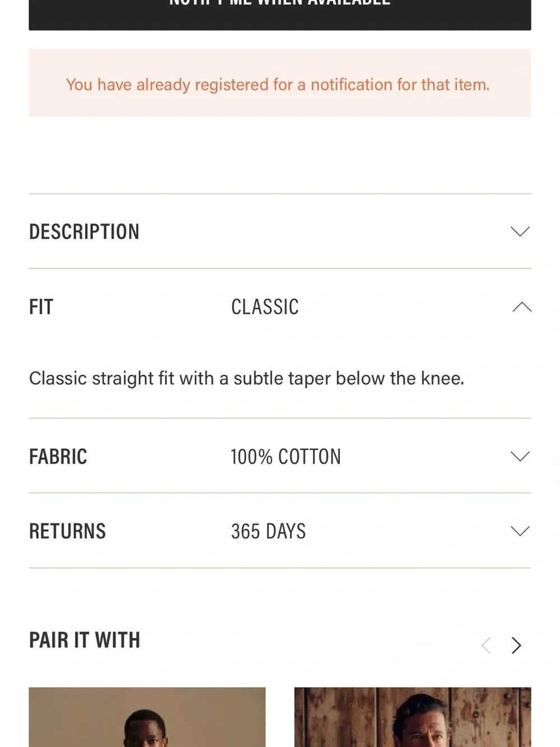Open second Pair It With product image

[413, 717]
